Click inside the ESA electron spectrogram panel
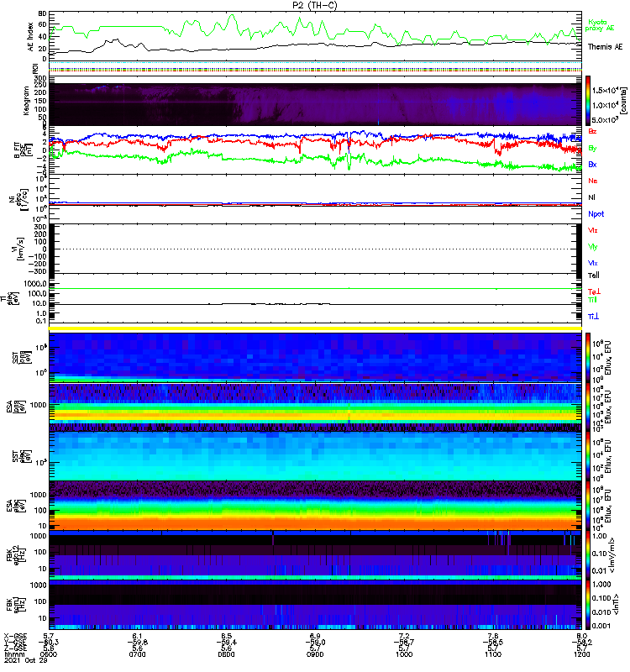 point(315,506)
